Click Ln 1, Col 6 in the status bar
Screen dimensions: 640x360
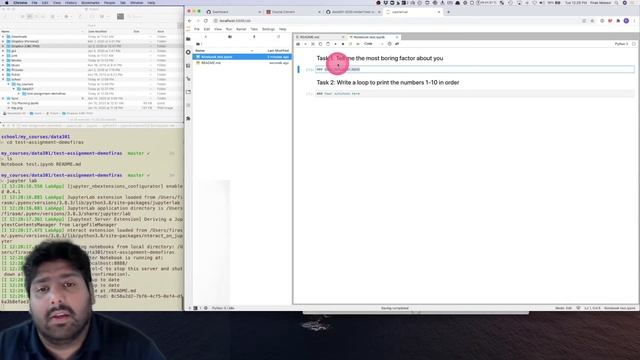tap(592, 308)
